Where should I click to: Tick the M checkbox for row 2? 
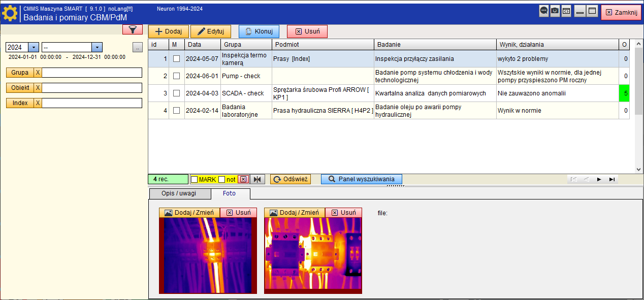coord(176,76)
